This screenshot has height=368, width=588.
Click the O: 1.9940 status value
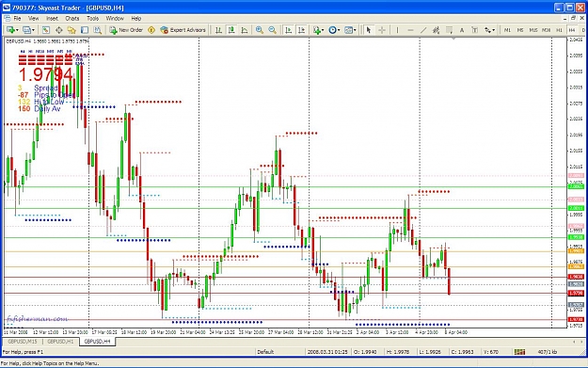point(366,352)
